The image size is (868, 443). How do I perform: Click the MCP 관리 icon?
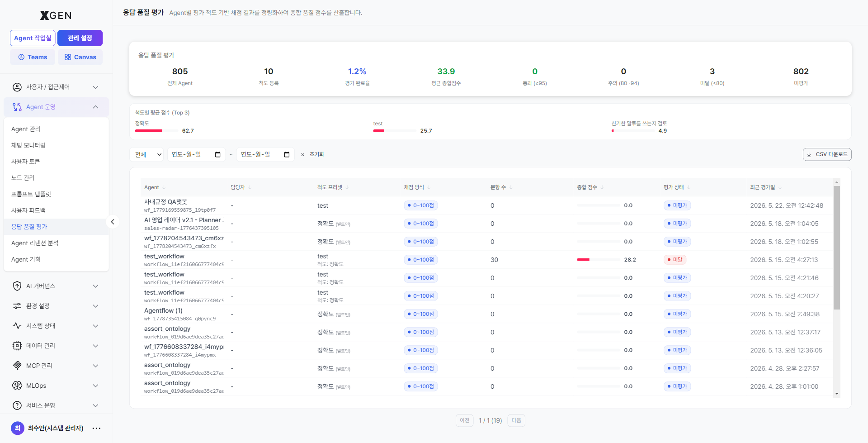(x=17, y=366)
